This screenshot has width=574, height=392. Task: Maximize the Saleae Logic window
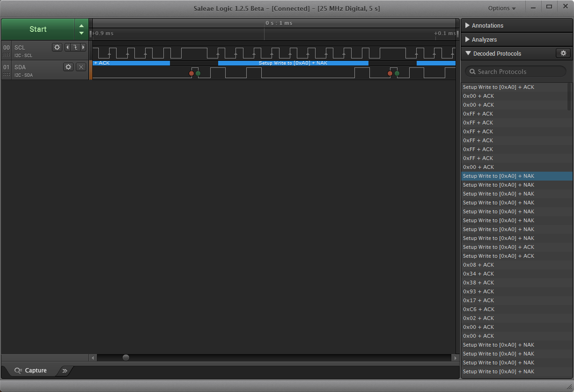[x=549, y=7]
